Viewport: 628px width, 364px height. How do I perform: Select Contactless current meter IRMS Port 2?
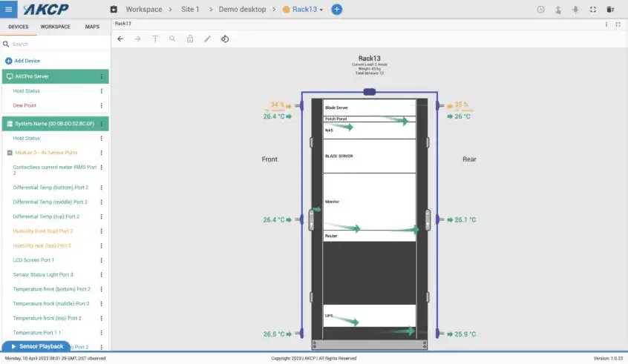coord(54,170)
